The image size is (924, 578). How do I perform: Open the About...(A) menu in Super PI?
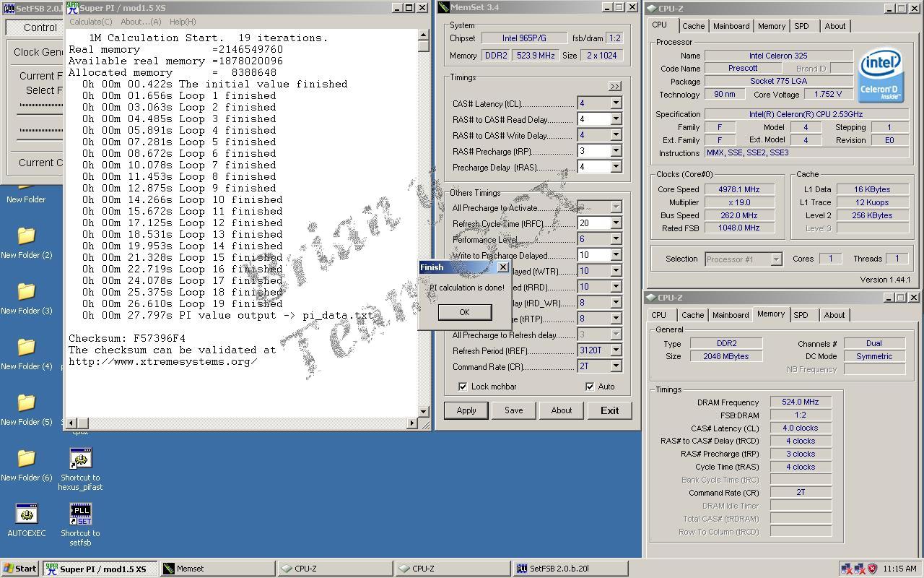click(x=141, y=22)
